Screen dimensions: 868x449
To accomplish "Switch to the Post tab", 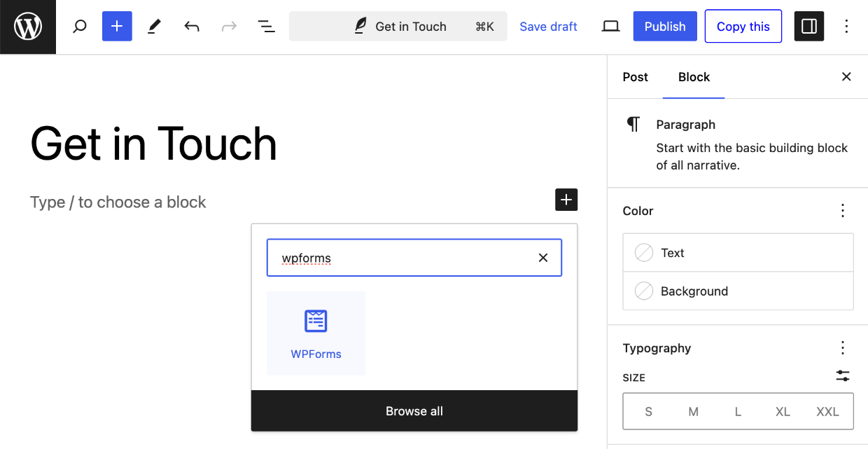I will (x=635, y=77).
